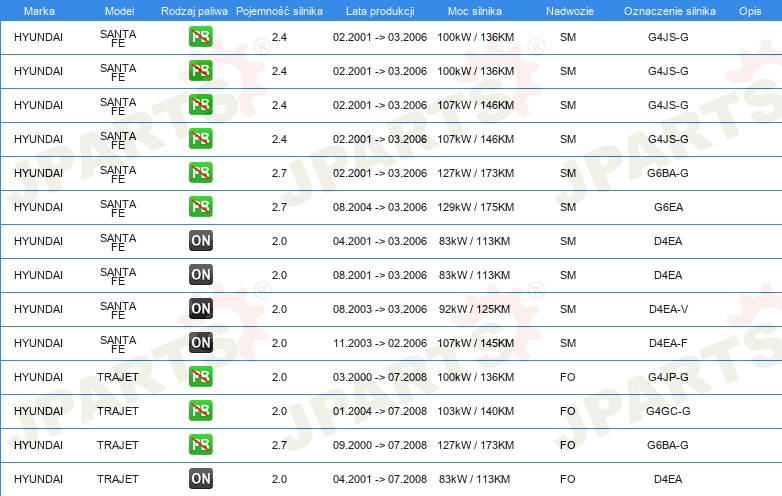This screenshot has width=782, height=496.
Task: Select the ON diesel icon in the Trajet D4EA row
Action: coord(201,479)
